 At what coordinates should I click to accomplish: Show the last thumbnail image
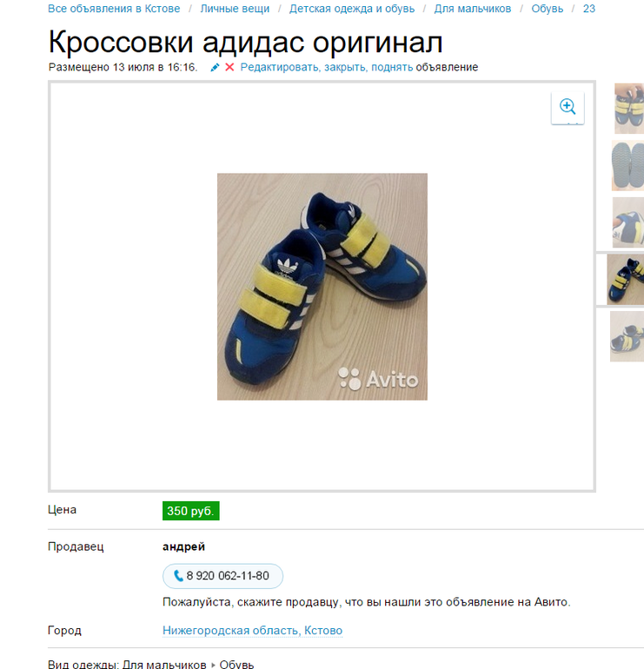tap(627, 336)
